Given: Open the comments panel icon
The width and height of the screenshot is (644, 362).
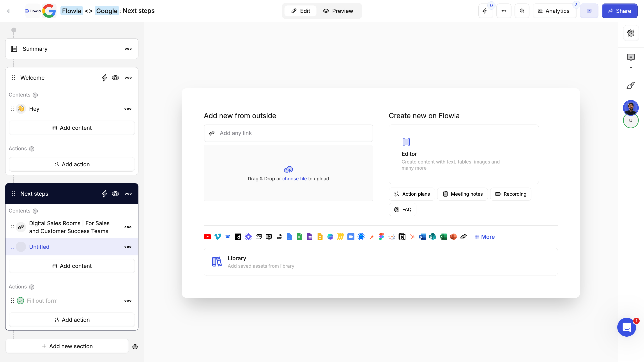Looking at the screenshot, I should click(x=631, y=58).
